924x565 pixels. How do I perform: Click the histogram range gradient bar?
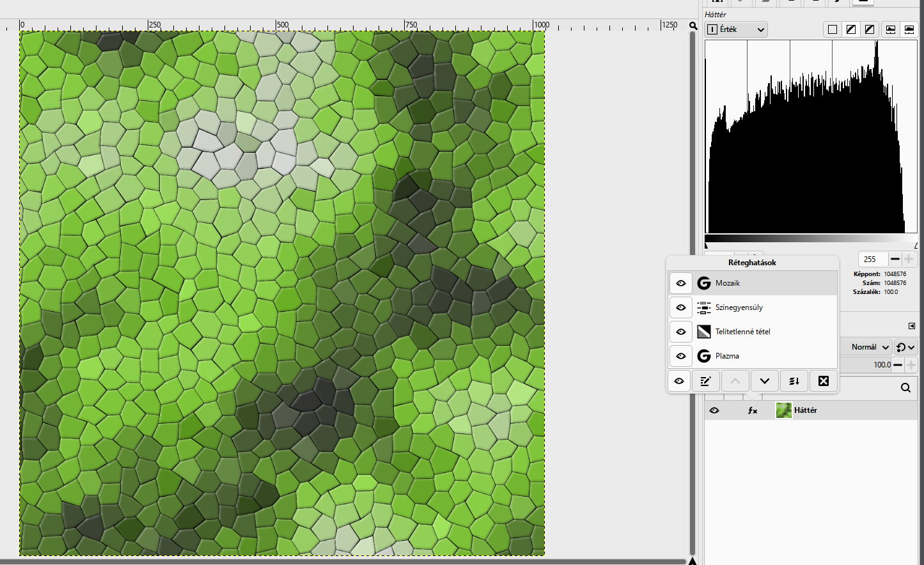tap(811, 238)
